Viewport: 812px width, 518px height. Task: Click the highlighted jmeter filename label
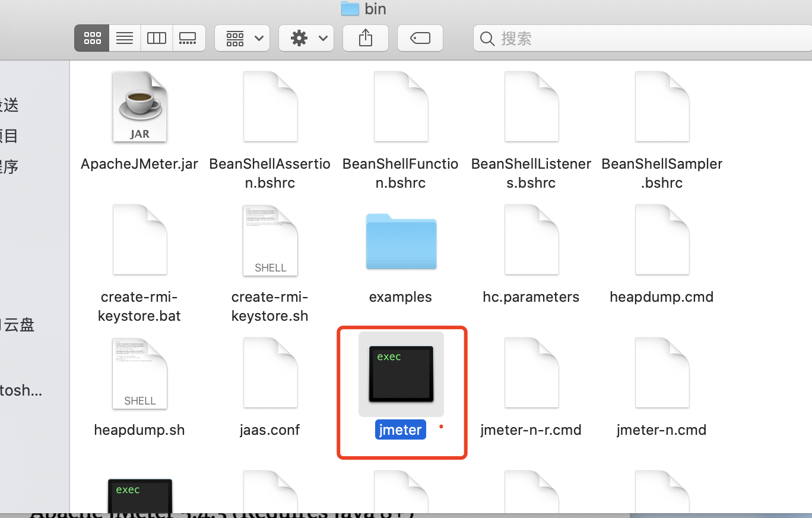pos(401,430)
